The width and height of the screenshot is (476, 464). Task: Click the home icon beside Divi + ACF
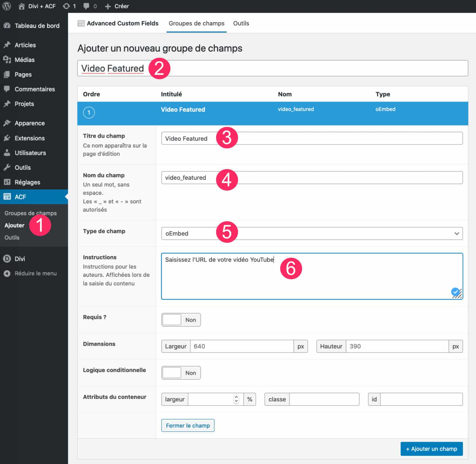[21, 6]
